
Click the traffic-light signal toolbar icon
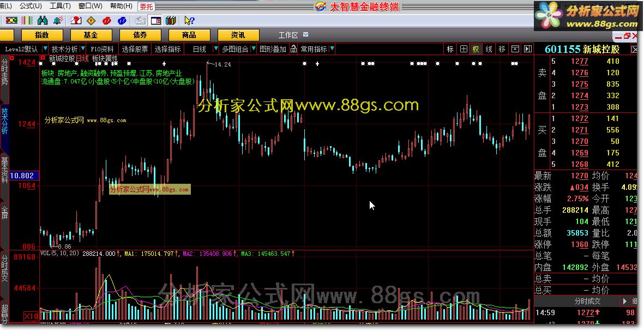11,20
